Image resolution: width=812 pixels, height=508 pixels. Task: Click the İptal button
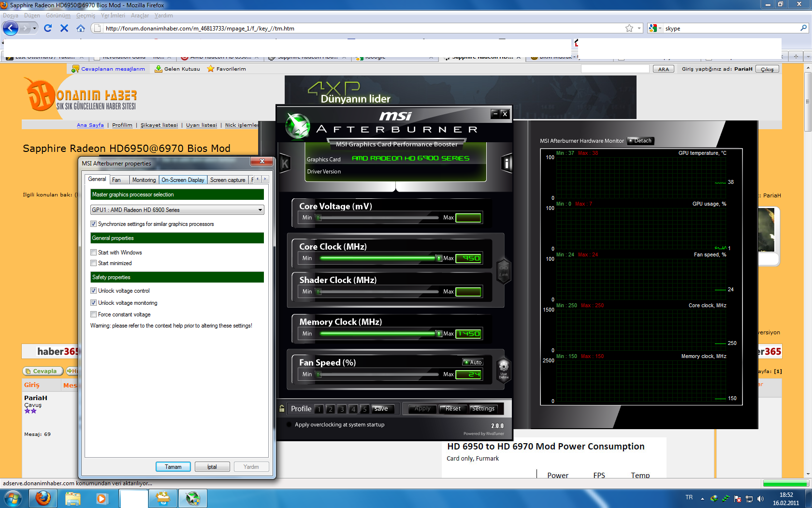(212, 467)
